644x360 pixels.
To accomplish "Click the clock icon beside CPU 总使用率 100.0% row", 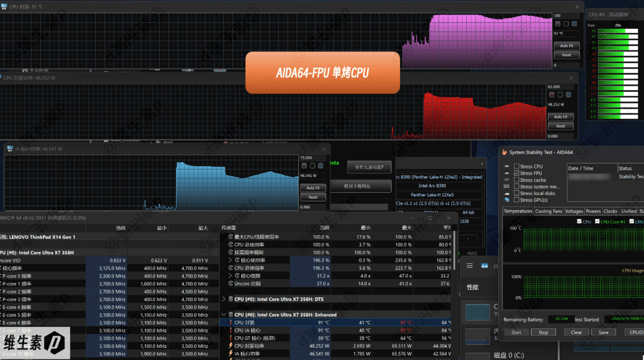I will click(231, 245).
